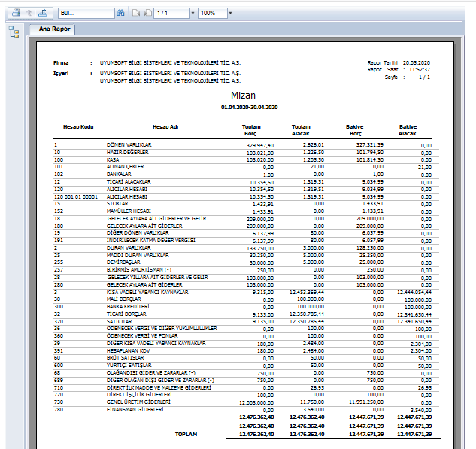Toggle the group tree panel icon

point(14,32)
